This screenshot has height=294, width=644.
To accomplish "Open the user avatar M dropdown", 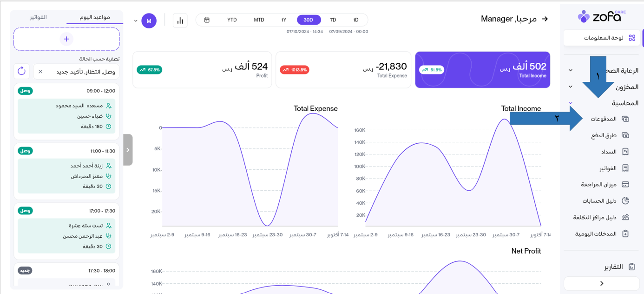I will [x=149, y=21].
